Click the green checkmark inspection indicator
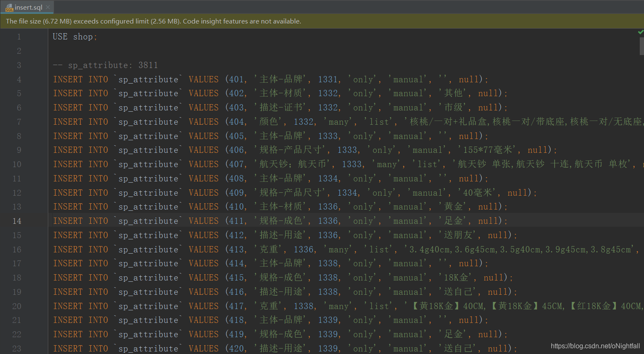Screen dimensions: 644x354 [640, 32]
